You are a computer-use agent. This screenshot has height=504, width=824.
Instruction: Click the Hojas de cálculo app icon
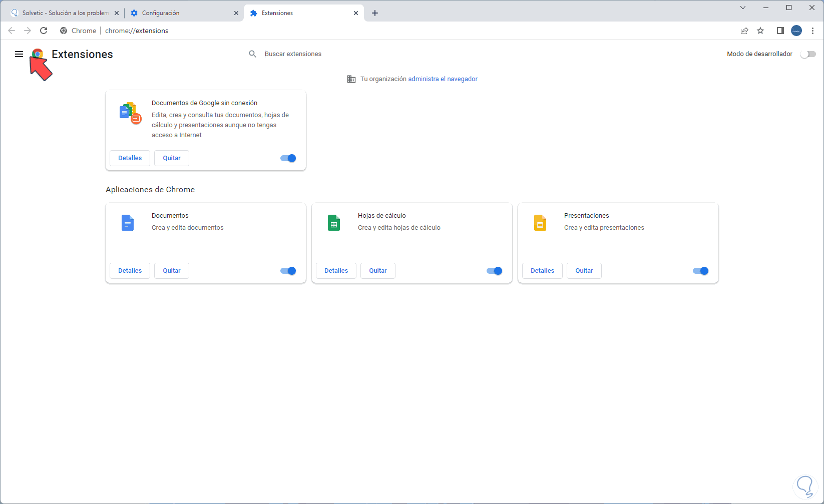tap(334, 223)
